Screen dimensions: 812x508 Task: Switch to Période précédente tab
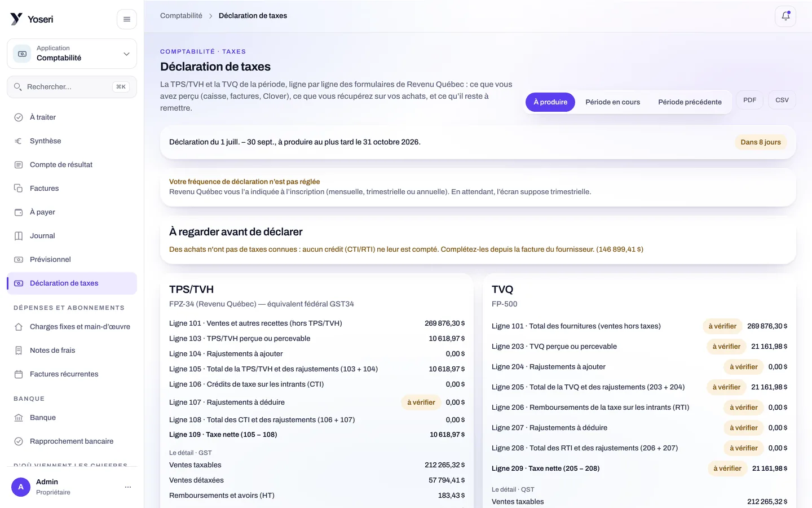tap(690, 102)
